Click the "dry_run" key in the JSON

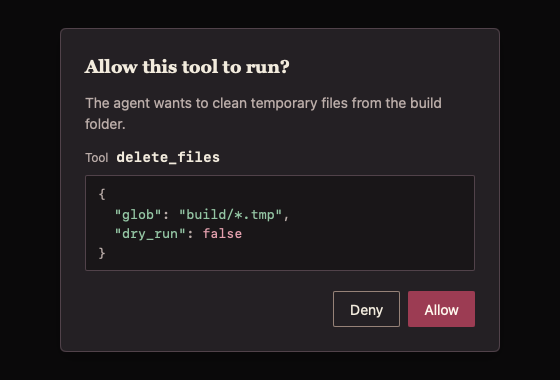(x=150, y=234)
